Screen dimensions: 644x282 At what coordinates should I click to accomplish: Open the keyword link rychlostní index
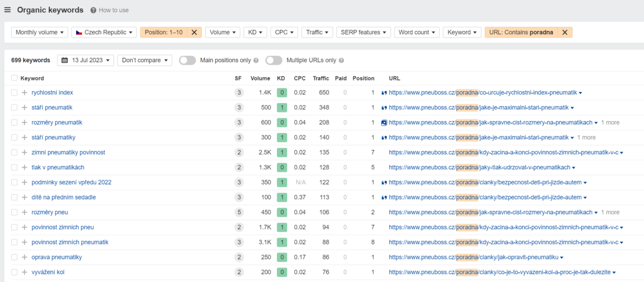52,93
